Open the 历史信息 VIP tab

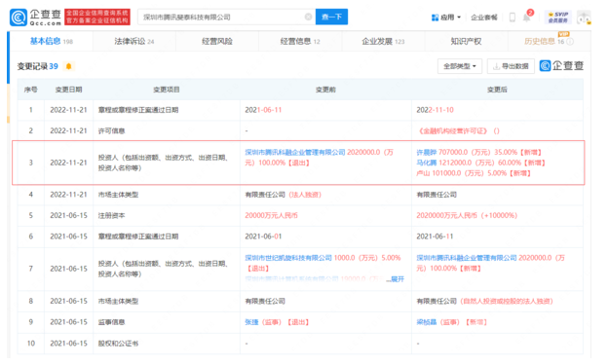click(549, 41)
